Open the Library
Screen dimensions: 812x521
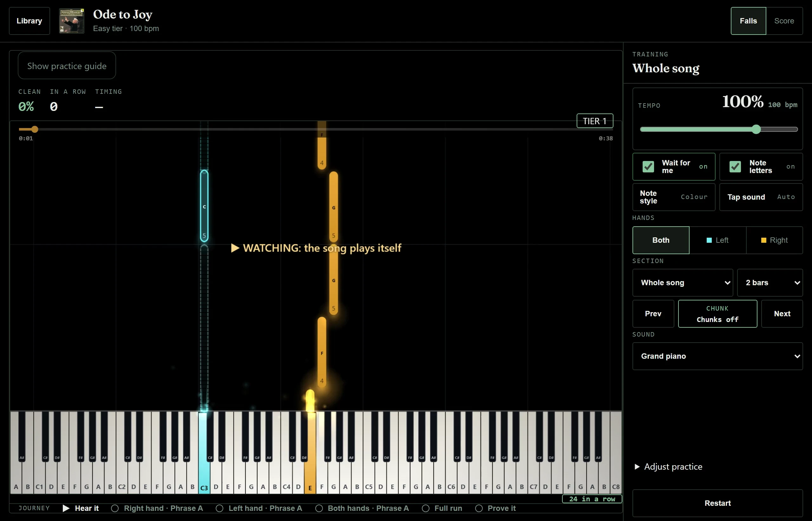point(29,21)
